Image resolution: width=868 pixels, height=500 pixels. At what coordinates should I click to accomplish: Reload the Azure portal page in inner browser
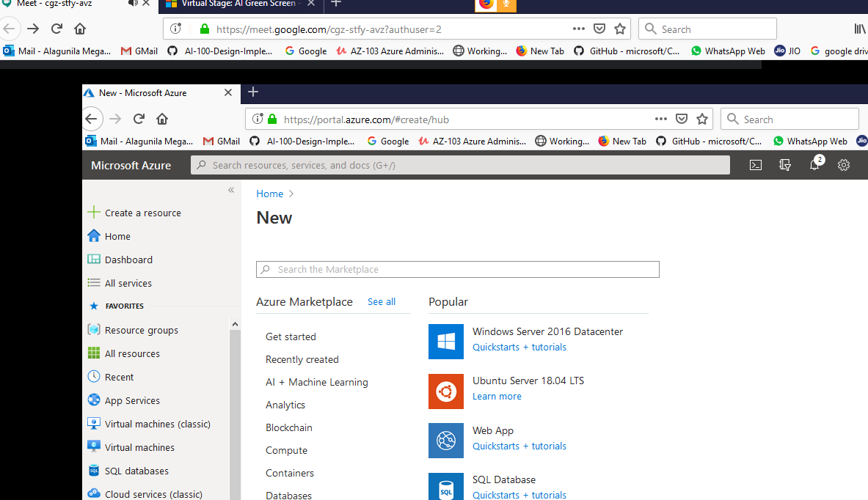139,118
